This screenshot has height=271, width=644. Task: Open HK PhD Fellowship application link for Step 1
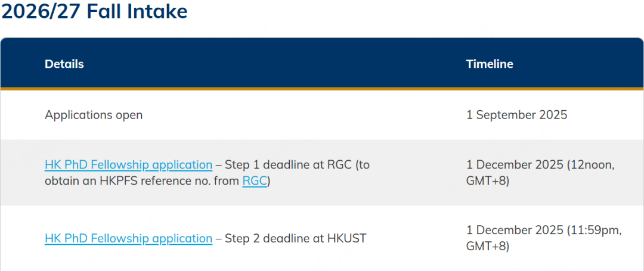(129, 165)
